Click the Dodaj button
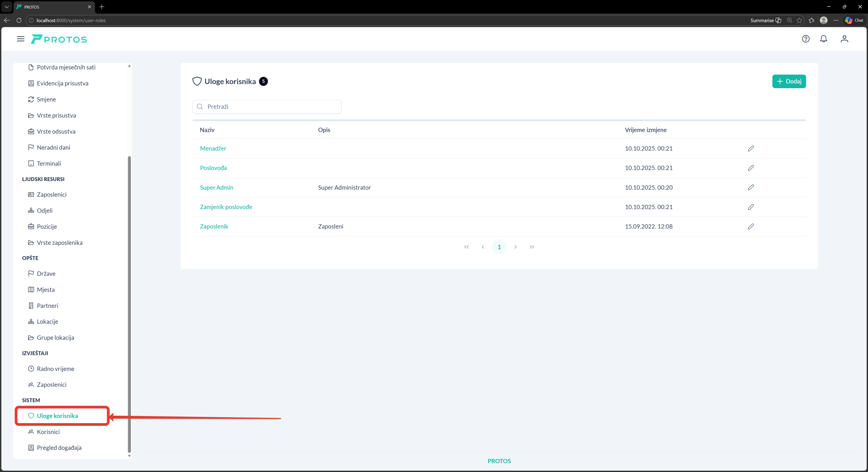Viewport: 868px width, 472px height. click(x=789, y=81)
